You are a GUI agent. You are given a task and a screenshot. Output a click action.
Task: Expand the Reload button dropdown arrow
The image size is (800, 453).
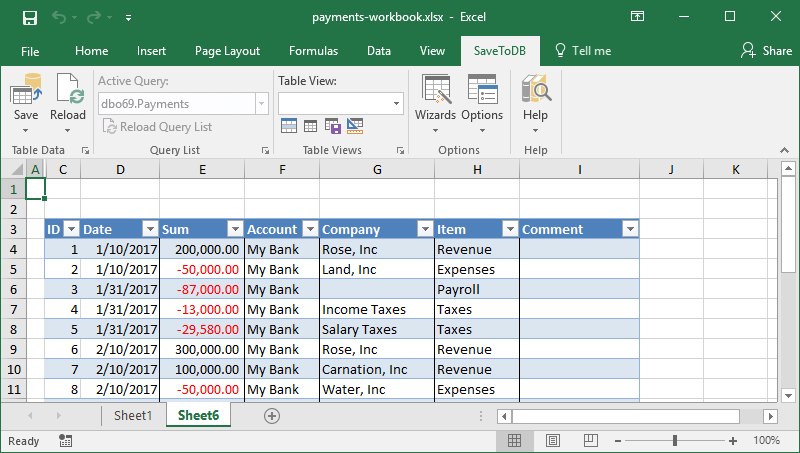(x=67, y=131)
